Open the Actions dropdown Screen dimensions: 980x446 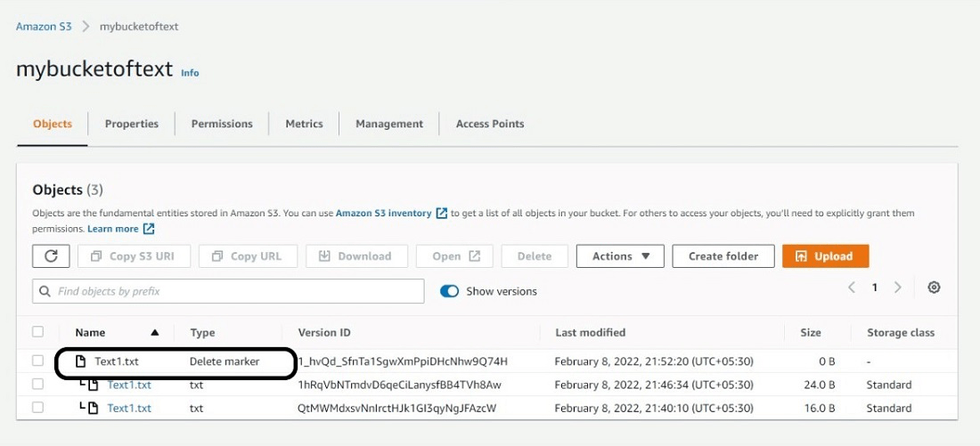[620, 256]
